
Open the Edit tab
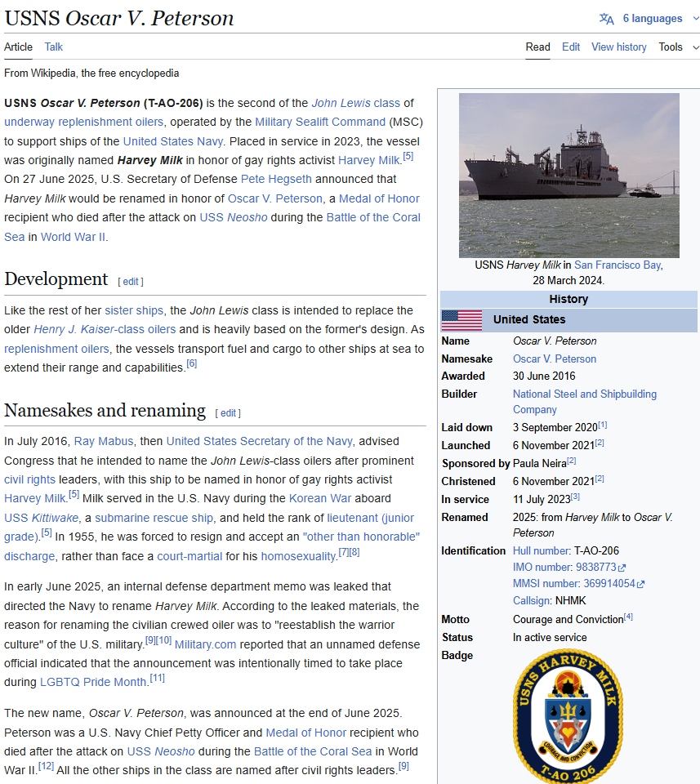coord(570,47)
